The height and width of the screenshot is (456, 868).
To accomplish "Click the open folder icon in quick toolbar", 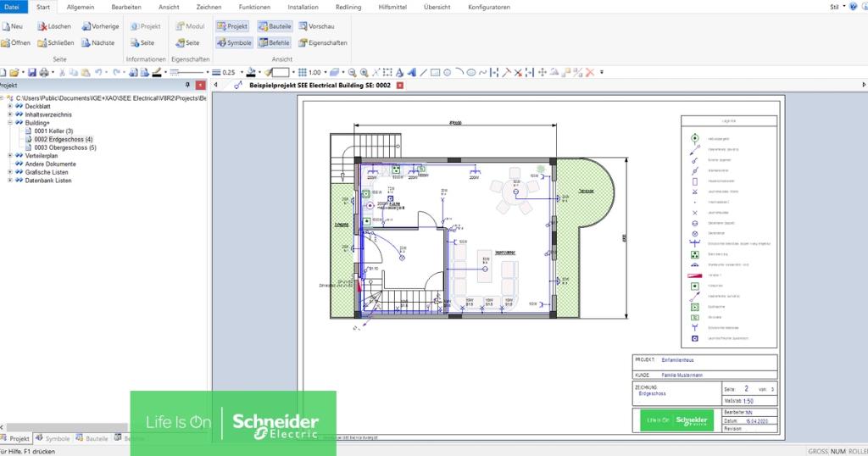I will (x=14, y=72).
